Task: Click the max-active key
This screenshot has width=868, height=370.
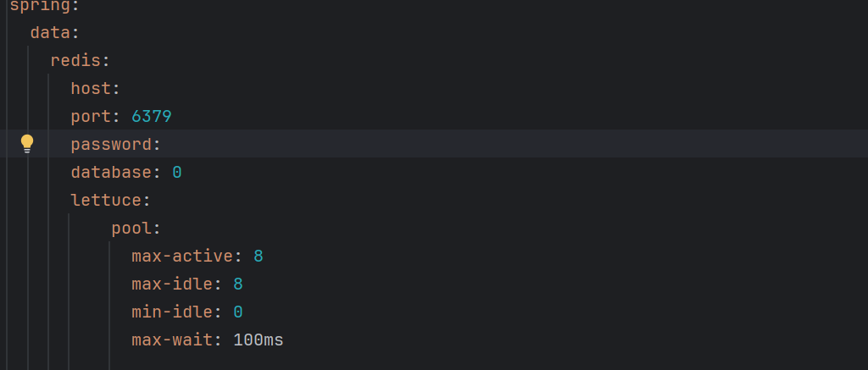Action: pos(182,256)
